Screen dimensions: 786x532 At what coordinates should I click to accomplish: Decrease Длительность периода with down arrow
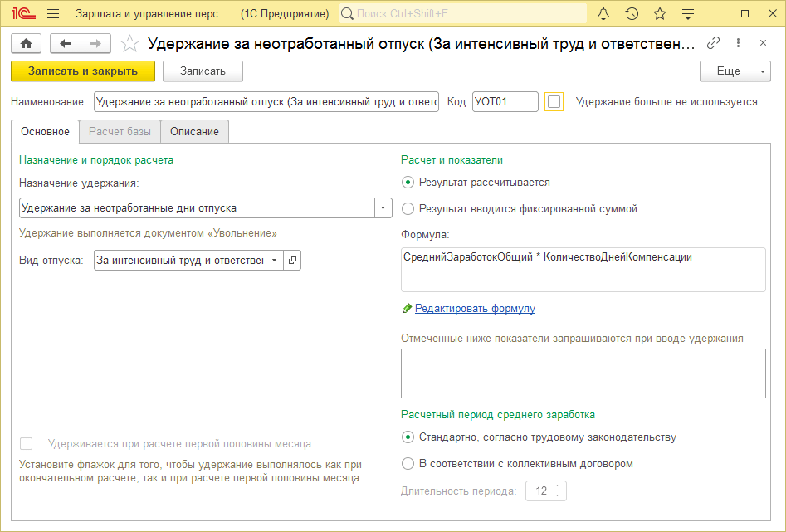558,495
